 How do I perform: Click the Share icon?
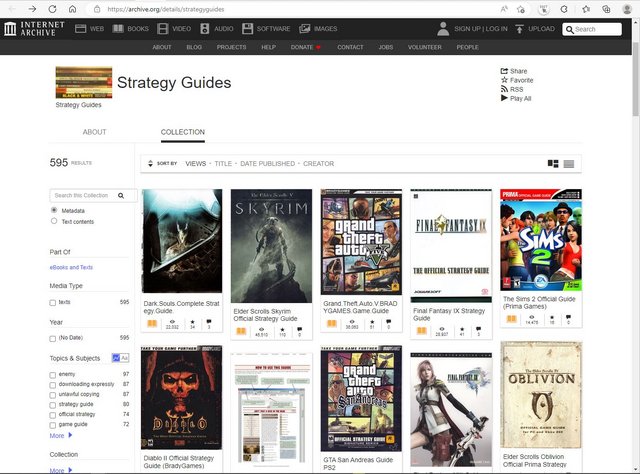point(504,71)
